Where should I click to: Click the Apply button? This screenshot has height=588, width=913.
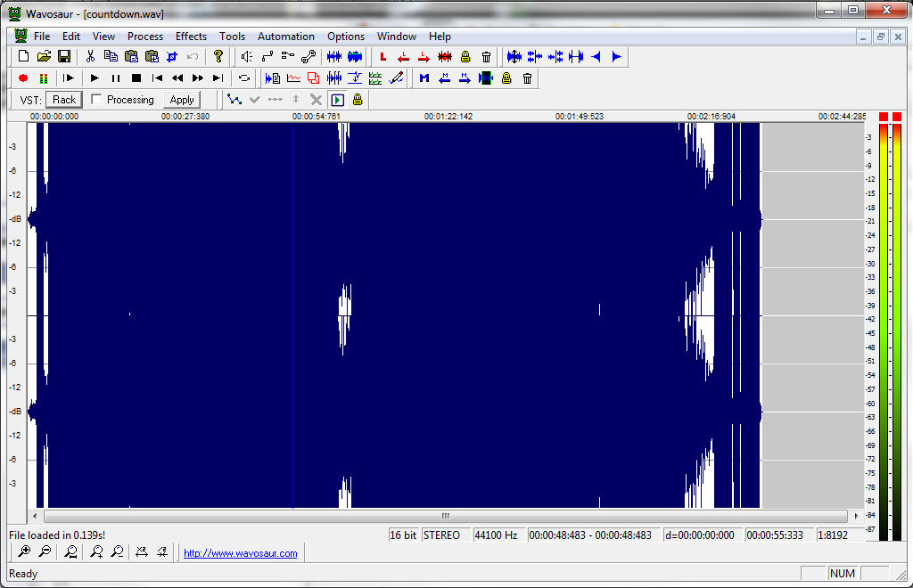pos(182,100)
